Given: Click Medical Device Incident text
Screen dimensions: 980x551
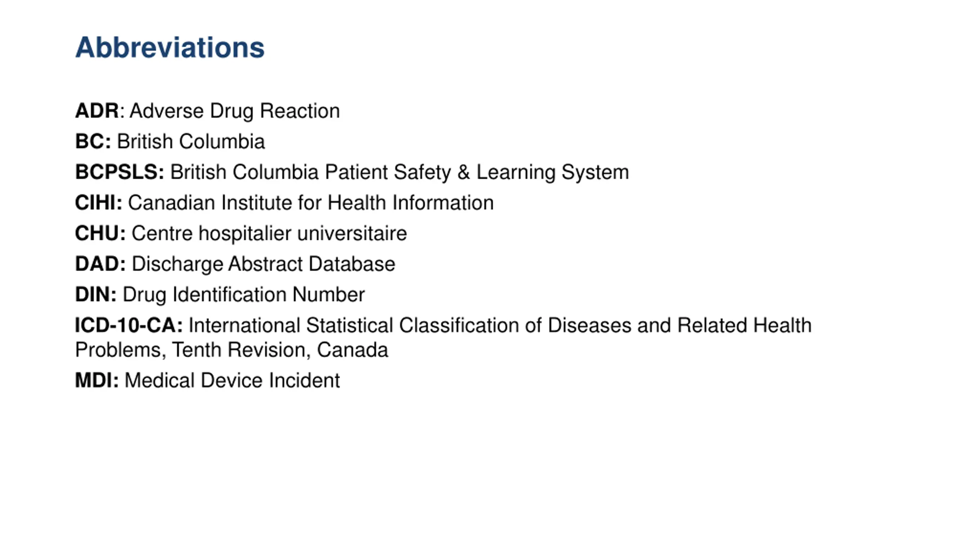Looking at the screenshot, I should click(x=232, y=381).
